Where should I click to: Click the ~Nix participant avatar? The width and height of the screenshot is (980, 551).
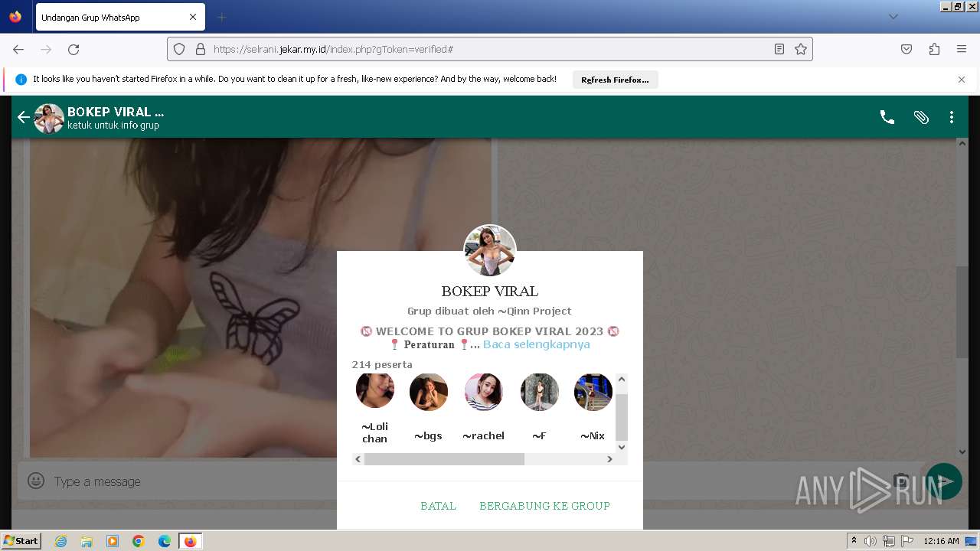[593, 392]
